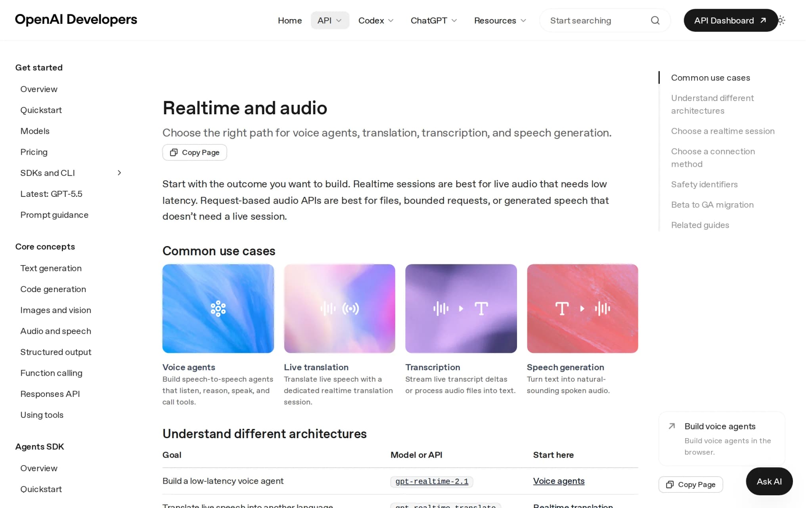
Task: Jump to Related guides in outline
Action: (x=700, y=225)
